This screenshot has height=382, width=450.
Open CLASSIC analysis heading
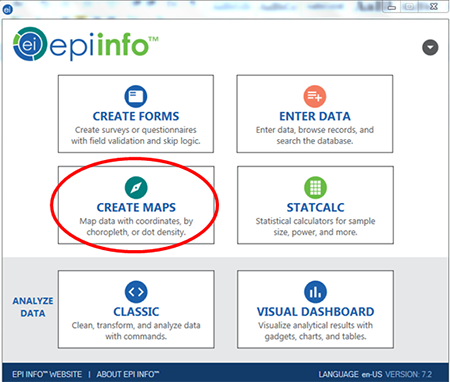136,312
